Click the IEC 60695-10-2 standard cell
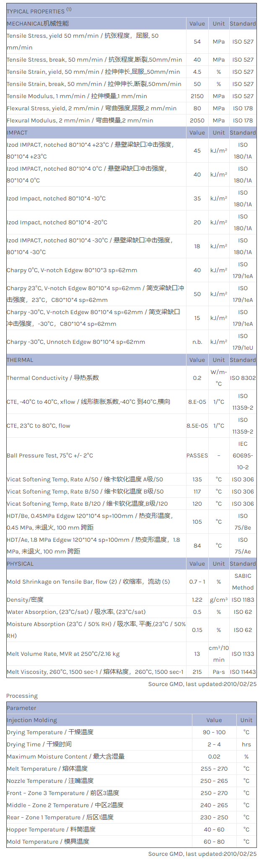This screenshot has width=259, height=868. 243,455
